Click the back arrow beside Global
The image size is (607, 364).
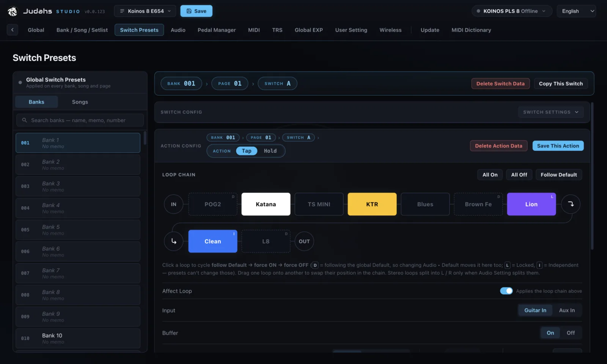(12, 30)
